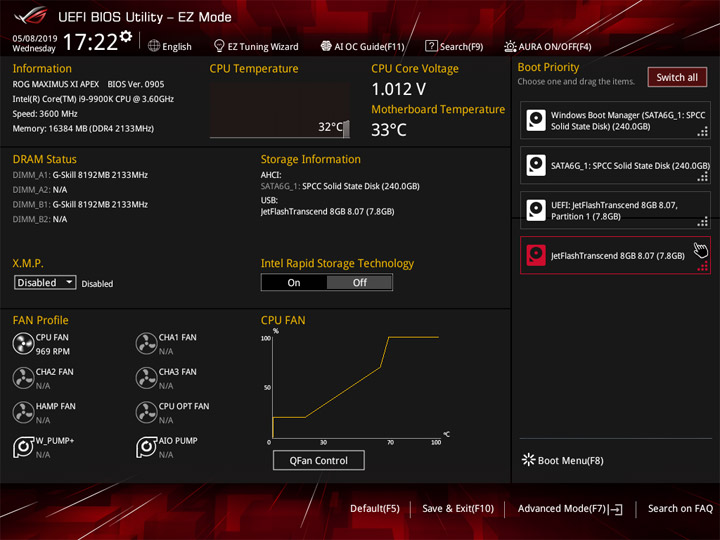The height and width of the screenshot is (540, 720).
Task: Click the CPU FAN spinner icon
Action: tap(23, 343)
